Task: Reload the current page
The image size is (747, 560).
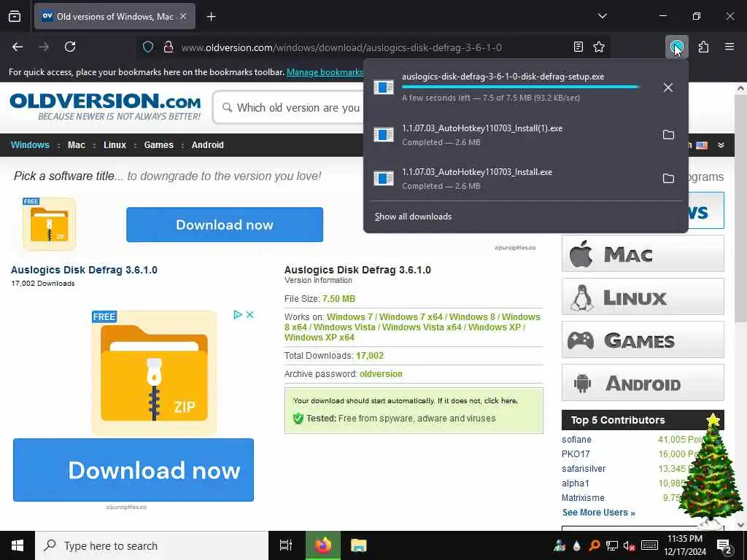Action: click(70, 47)
